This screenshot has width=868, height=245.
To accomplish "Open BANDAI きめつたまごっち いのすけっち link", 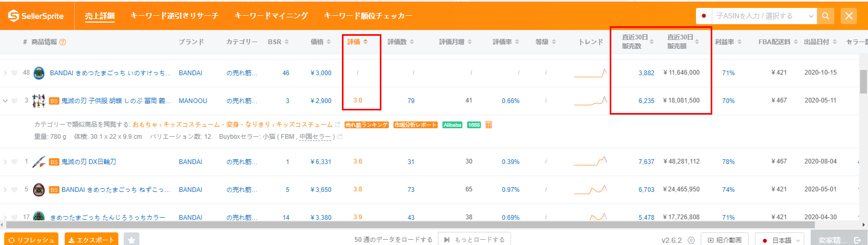I will [110, 73].
